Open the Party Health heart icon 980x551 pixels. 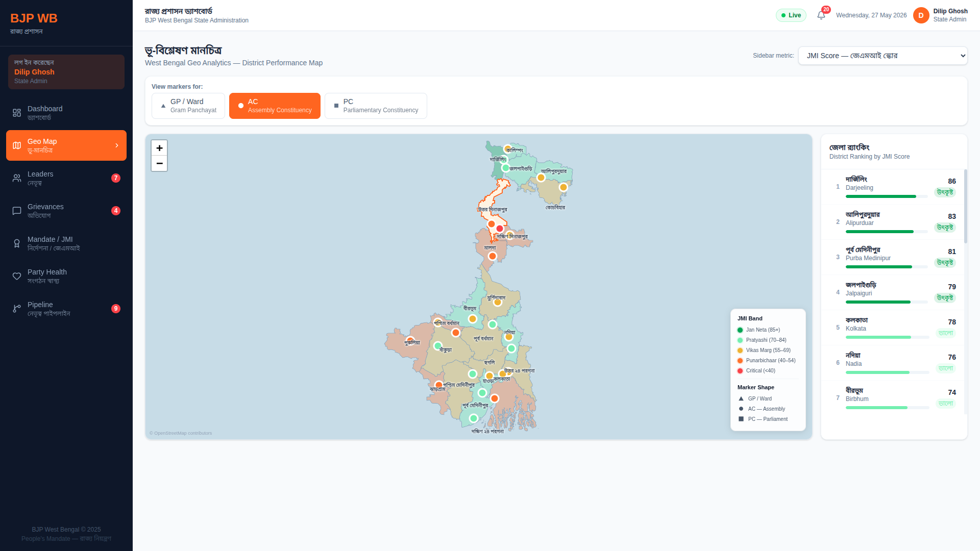coord(17,276)
